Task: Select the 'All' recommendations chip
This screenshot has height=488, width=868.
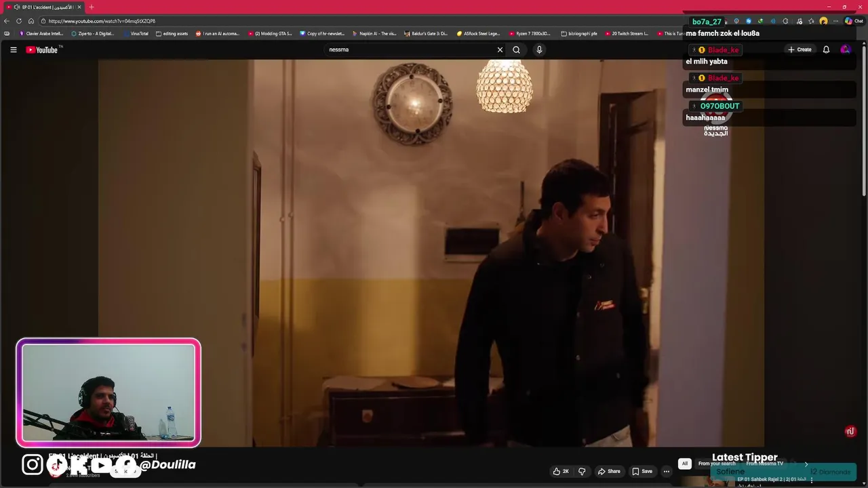Action: pyautogui.click(x=685, y=464)
